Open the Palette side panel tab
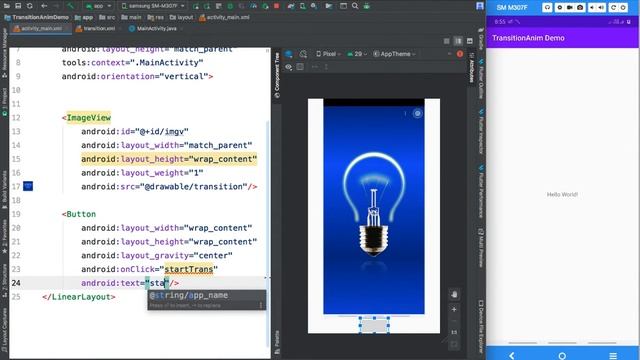Image resolution: width=640 pixels, height=360 pixels. 277,342
